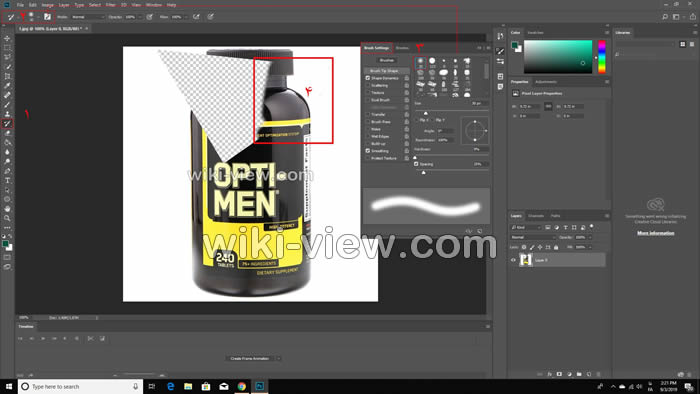The image size is (700, 394).
Task: Switch to the Brushes tab
Action: coord(402,48)
